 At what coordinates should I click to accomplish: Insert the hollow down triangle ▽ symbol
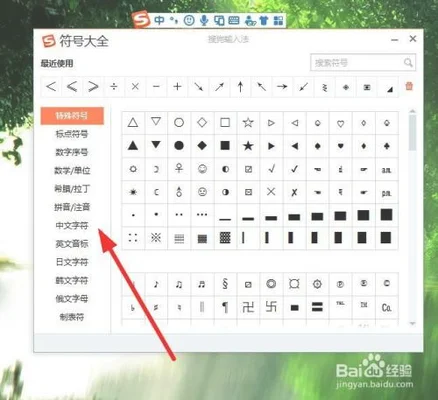pyautogui.click(x=156, y=122)
